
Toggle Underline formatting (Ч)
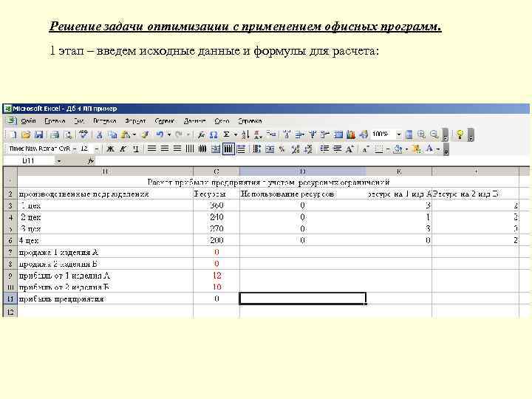coord(136,149)
